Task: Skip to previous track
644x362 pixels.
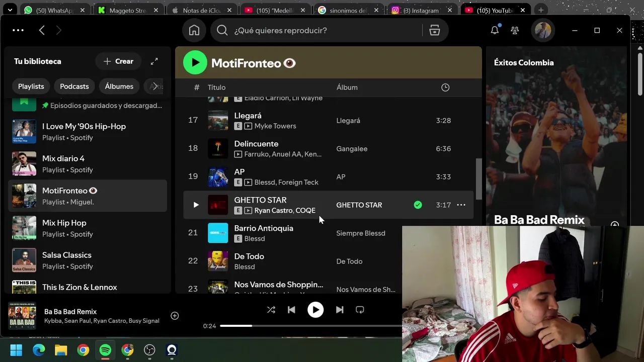Action: point(291,310)
